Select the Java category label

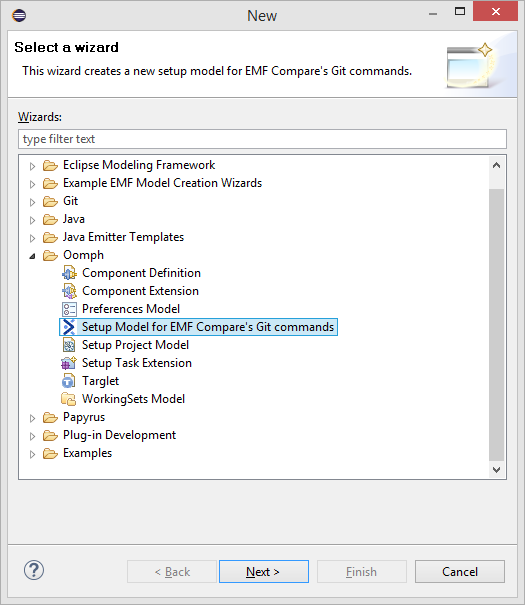pyautogui.click(x=74, y=219)
